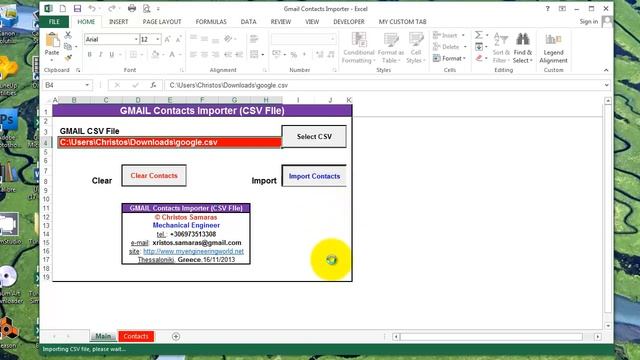Image resolution: width=640 pixels, height=360 pixels.
Task: Click Sign in at top right
Action: click(588, 22)
